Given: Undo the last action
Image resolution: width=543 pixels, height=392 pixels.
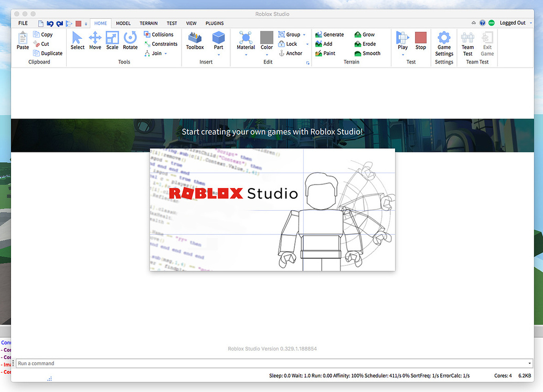Looking at the screenshot, I should 50,24.
